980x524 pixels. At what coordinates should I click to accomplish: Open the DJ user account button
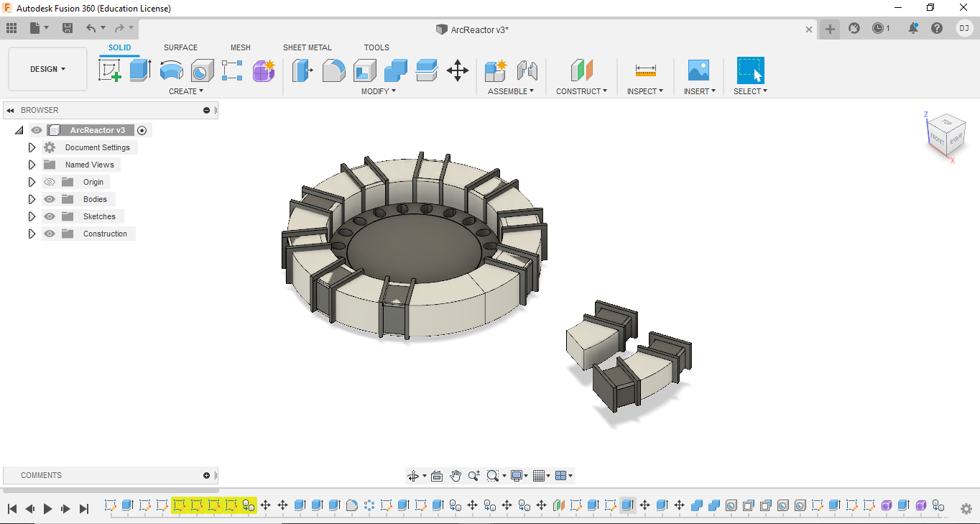pyautogui.click(x=964, y=28)
